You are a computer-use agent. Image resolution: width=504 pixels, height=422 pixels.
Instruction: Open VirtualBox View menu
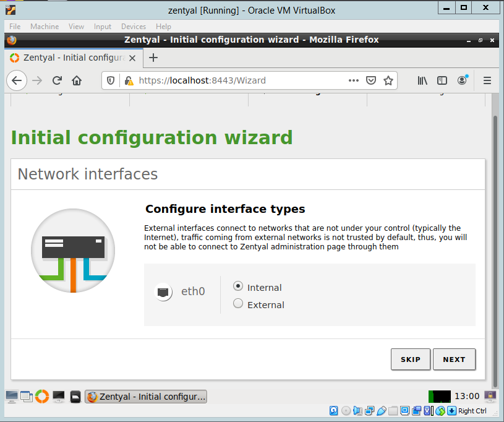(x=76, y=27)
